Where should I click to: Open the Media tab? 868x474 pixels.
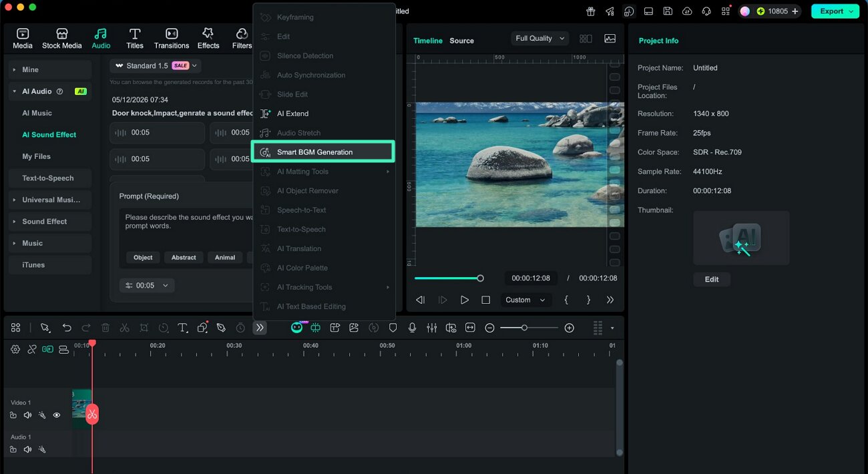23,38
